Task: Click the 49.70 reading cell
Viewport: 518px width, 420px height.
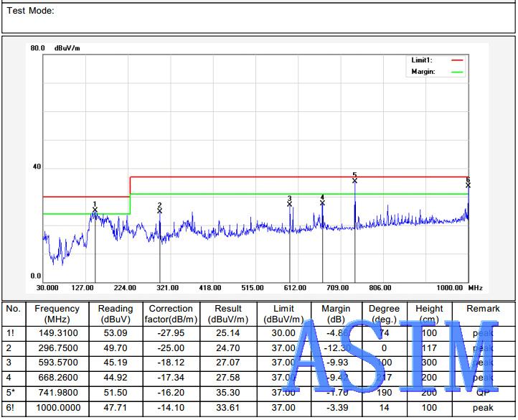Action: (116, 348)
